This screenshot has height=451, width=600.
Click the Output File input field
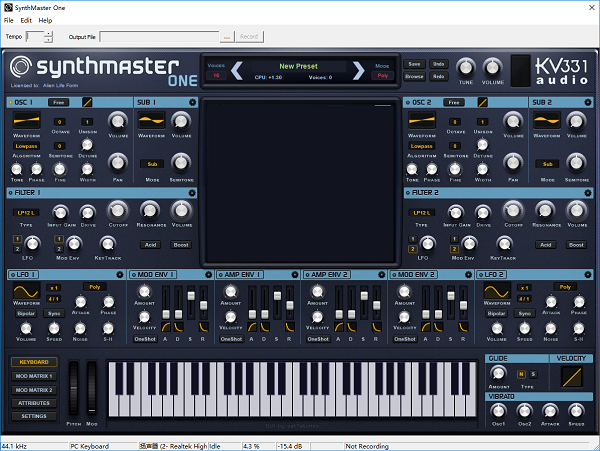click(159, 37)
